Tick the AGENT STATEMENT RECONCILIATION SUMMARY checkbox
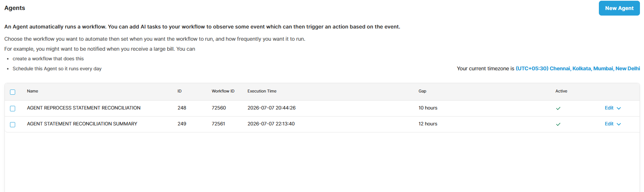This screenshot has height=192, width=644. pos(13,124)
